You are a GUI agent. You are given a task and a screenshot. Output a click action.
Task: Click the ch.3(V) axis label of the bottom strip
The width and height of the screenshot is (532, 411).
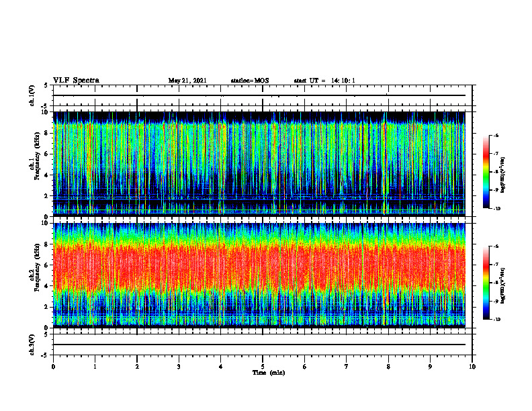[x=32, y=345]
